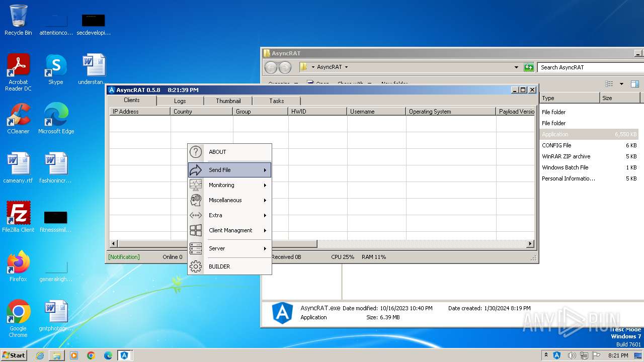Screen dimensions: 644x362
Task: Click Explorer Type column header
Action: [x=570, y=98]
